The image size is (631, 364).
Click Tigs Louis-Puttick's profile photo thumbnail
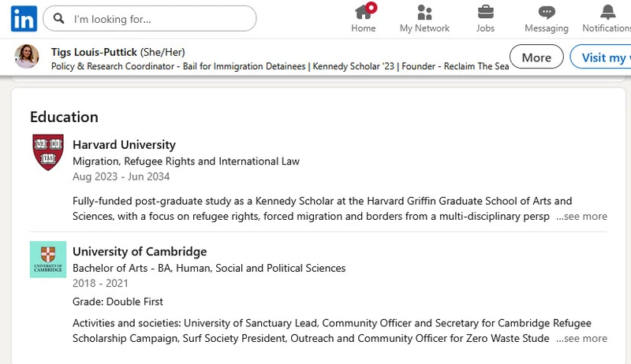pos(26,57)
